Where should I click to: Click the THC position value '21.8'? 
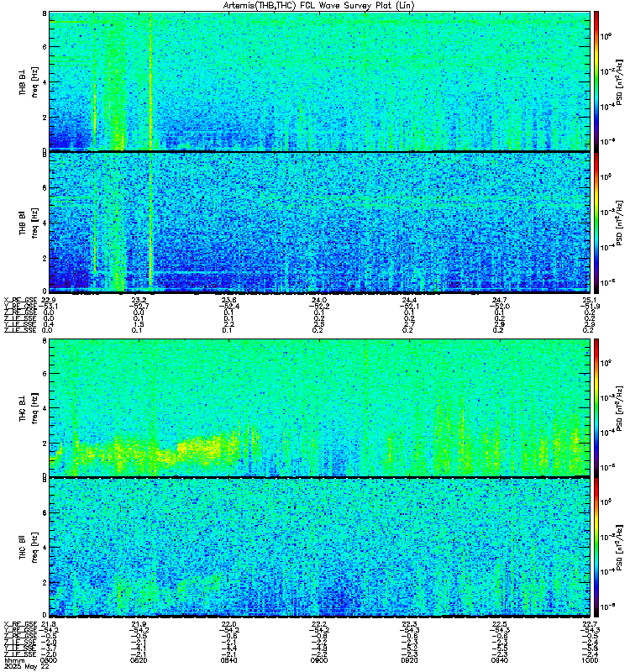coord(49,624)
